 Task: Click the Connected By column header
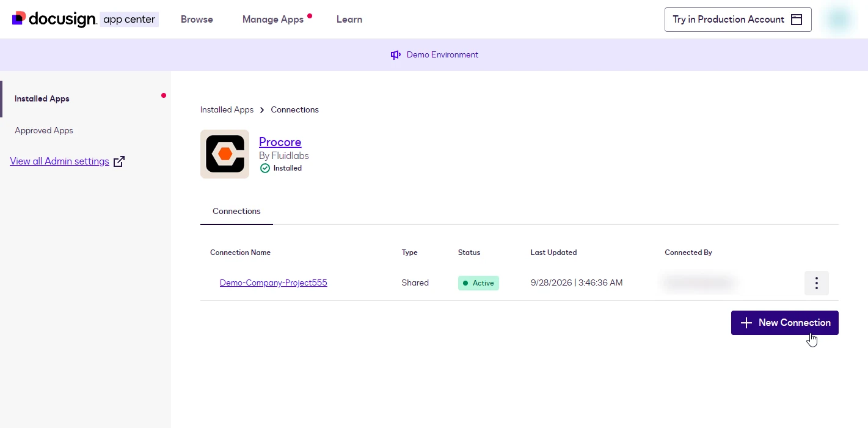point(688,253)
